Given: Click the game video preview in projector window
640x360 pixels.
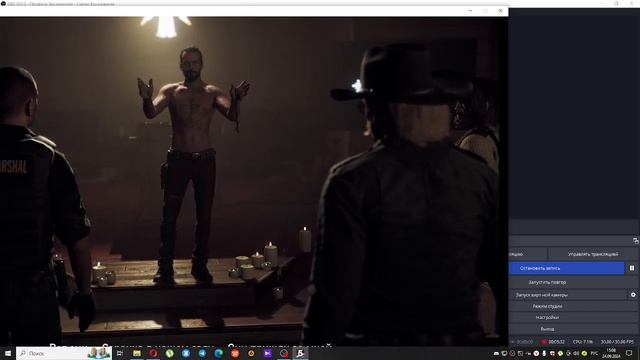Looking at the screenshot, I should click(254, 181).
